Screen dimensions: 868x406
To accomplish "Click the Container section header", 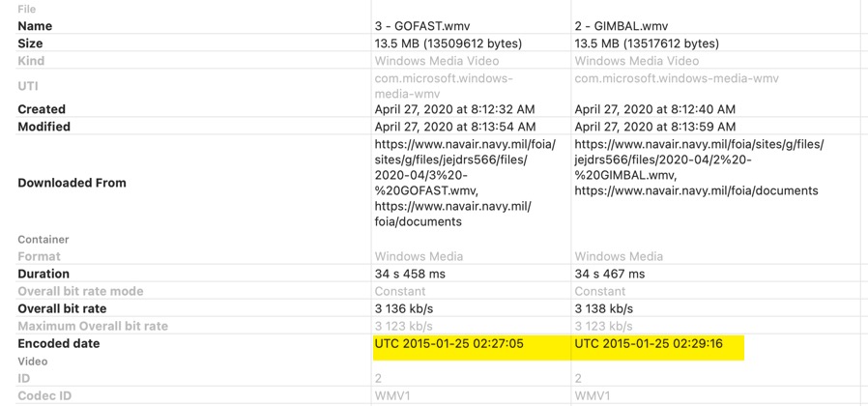I will [x=43, y=240].
